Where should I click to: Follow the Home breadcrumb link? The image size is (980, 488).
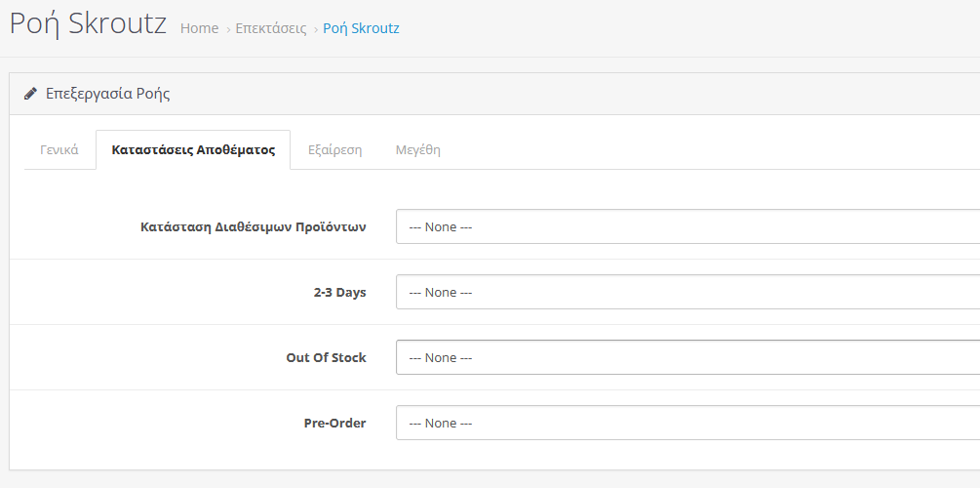pyautogui.click(x=199, y=28)
